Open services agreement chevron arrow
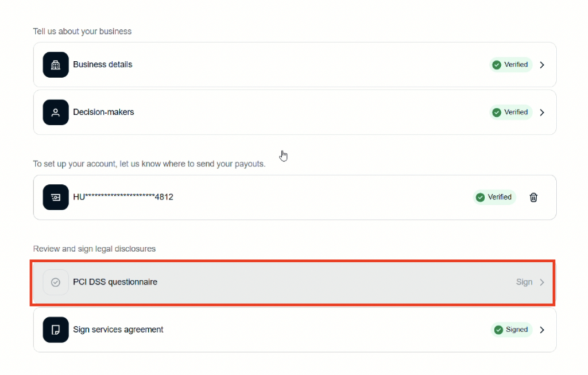Screen dimensions: 588x375 [542, 330]
